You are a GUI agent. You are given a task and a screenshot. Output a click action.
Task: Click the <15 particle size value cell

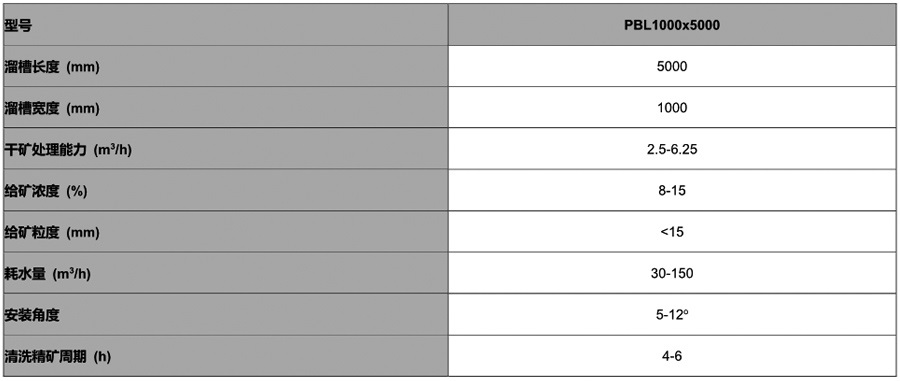pyautogui.click(x=672, y=232)
